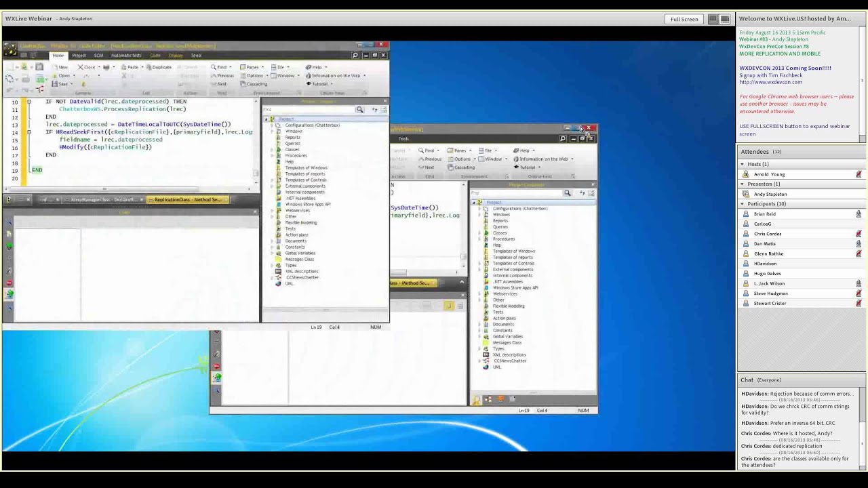Select participant Chris Cordes

768,234
